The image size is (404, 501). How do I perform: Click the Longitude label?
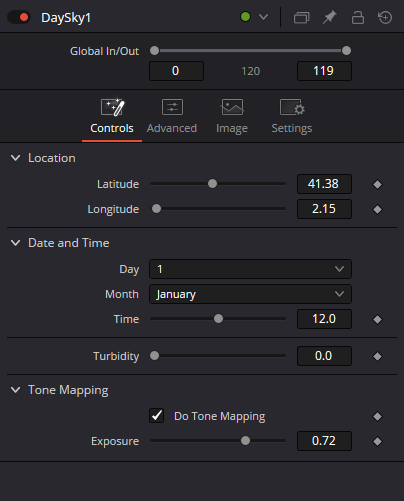113,209
